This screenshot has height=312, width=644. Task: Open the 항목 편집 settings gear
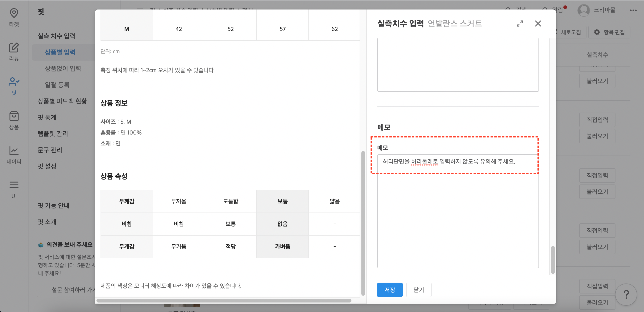pyautogui.click(x=609, y=32)
